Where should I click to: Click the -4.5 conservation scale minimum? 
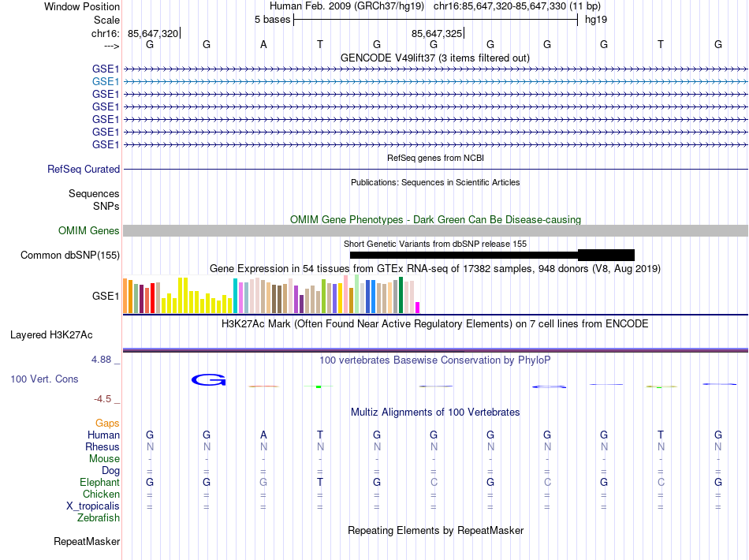[102, 399]
